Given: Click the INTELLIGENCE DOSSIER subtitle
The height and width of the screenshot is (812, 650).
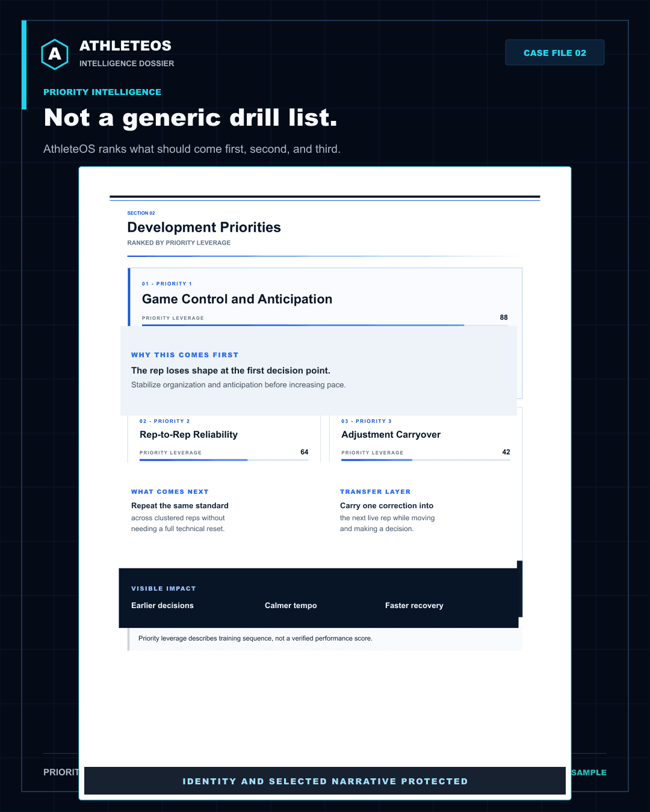Looking at the screenshot, I should [126, 63].
